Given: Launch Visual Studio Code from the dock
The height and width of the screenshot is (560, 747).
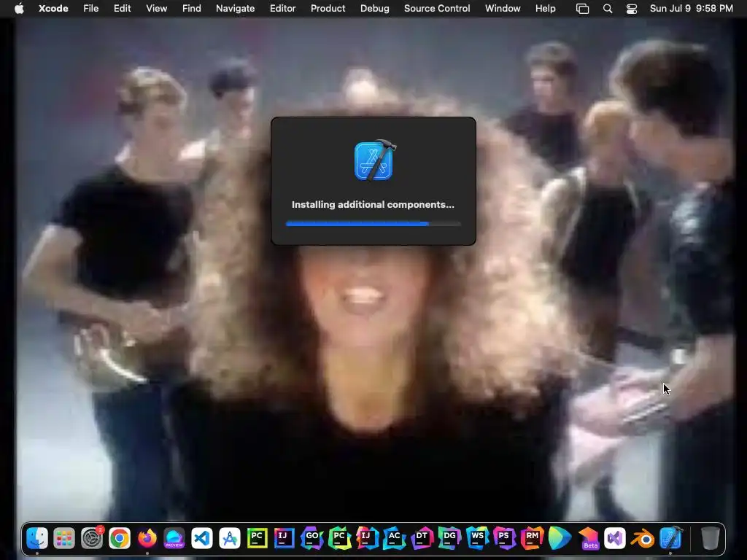Looking at the screenshot, I should point(202,539).
